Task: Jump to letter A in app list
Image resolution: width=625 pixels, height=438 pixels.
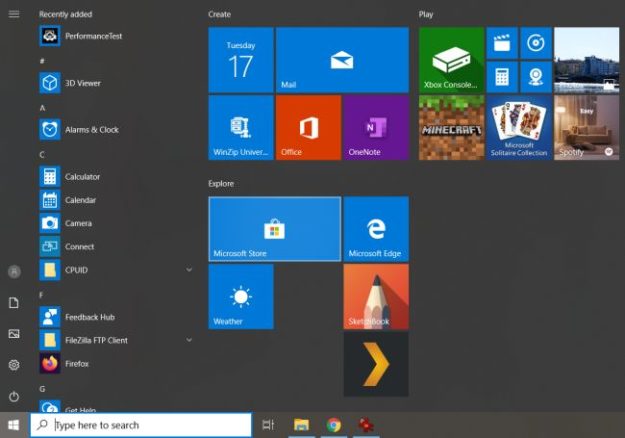Action: click(42, 108)
